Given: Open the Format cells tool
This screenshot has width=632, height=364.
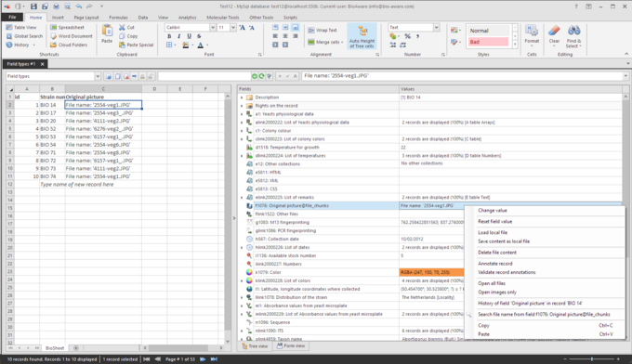Looking at the screenshot, I should [x=532, y=35].
